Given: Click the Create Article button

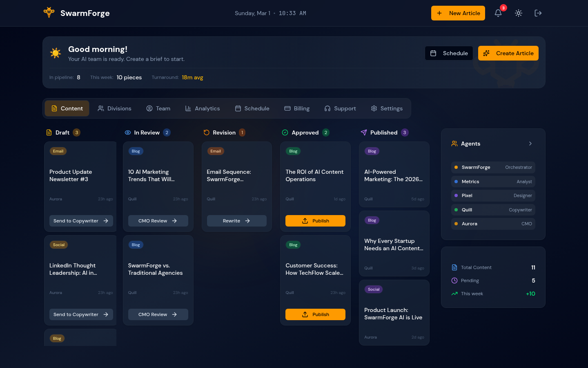Looking at the screenshot, I should pos(508,53).
